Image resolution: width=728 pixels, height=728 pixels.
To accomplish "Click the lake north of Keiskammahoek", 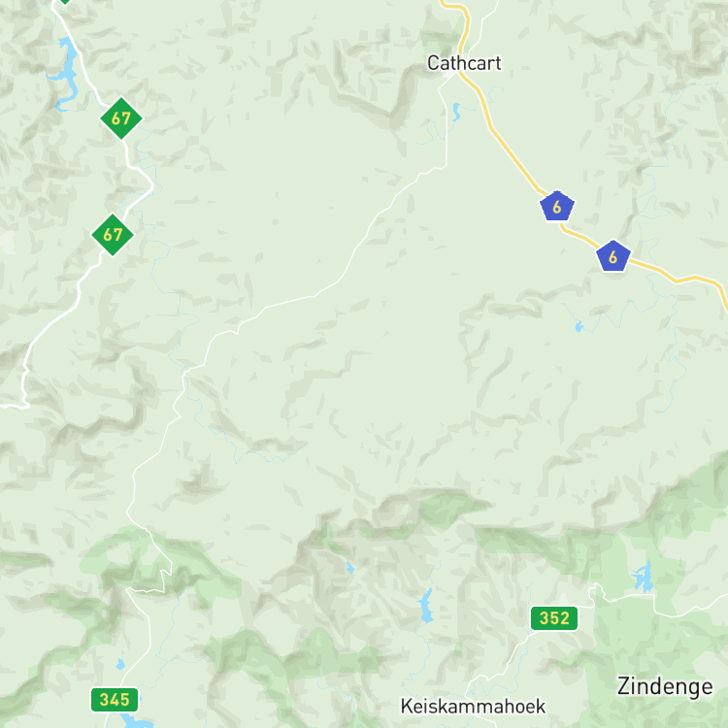I will (425, 606).
